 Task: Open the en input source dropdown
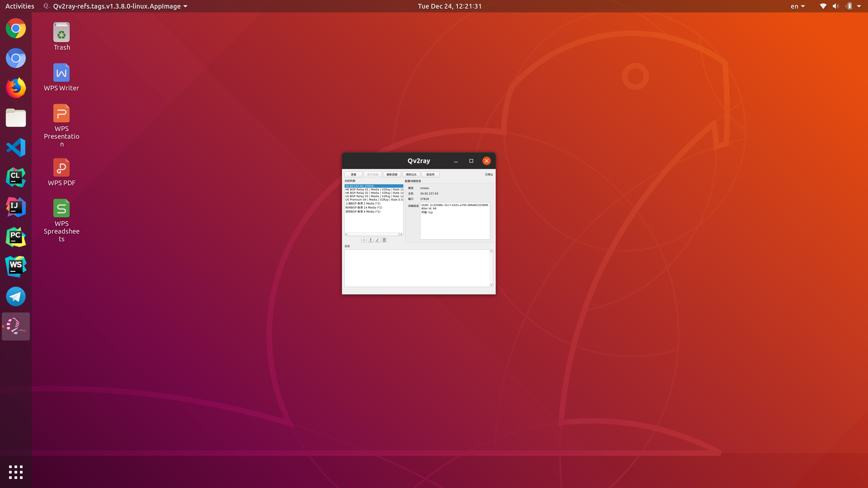click(797, 6)
